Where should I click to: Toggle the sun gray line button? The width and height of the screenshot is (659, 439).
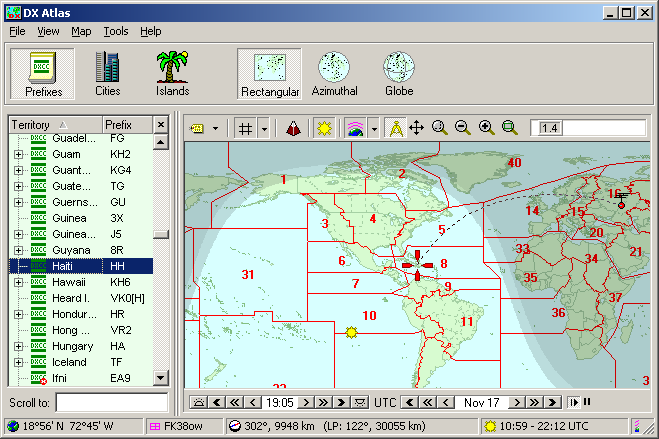(x=324, y=128)
